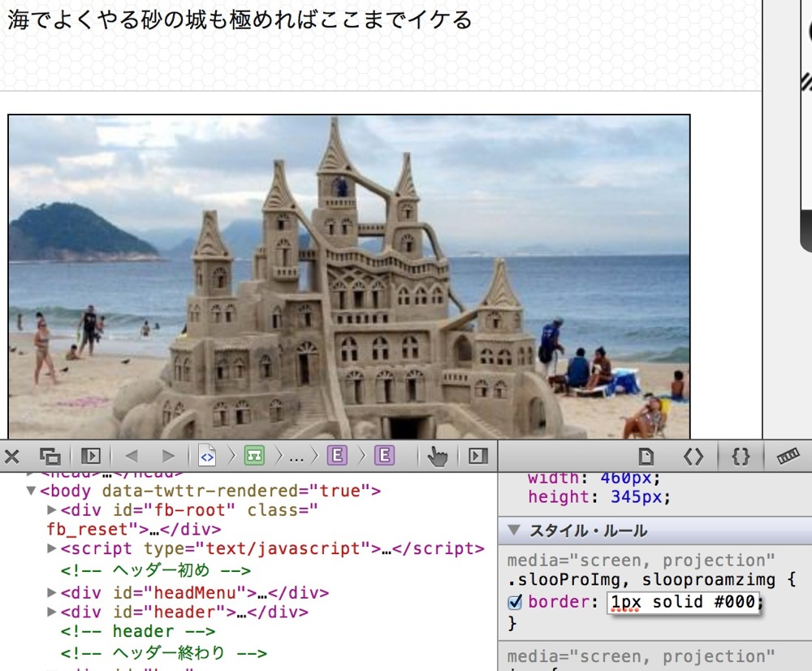Close the web inspector panel
Screen dimensions: 812x671
pyautogui.click(x=12, y=457)
